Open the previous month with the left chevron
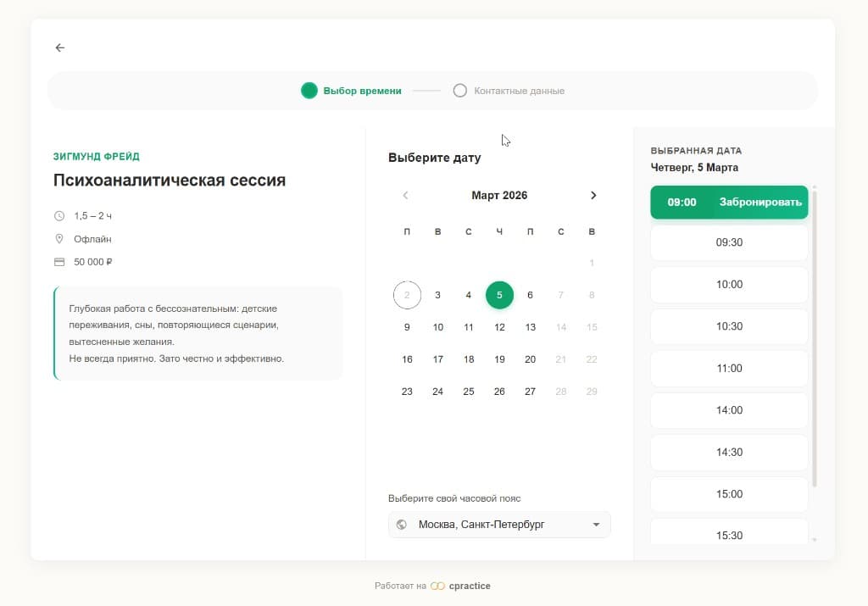 pos(405,195)
